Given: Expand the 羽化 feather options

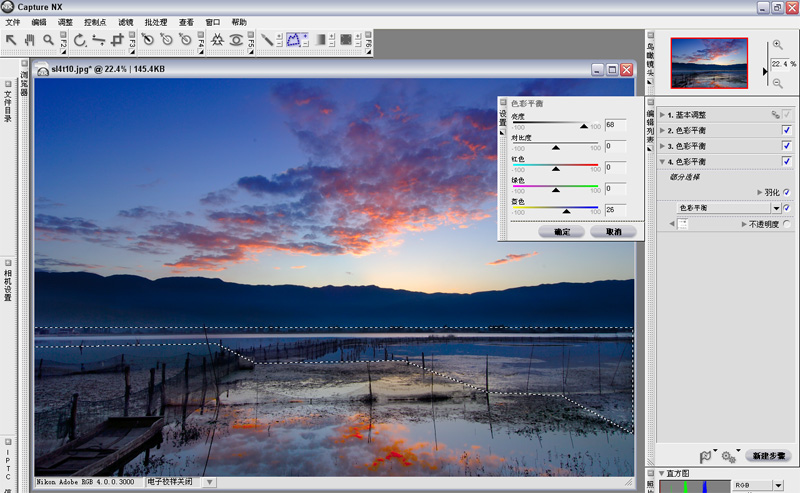Looking at the screenshot, I should 760,192.
